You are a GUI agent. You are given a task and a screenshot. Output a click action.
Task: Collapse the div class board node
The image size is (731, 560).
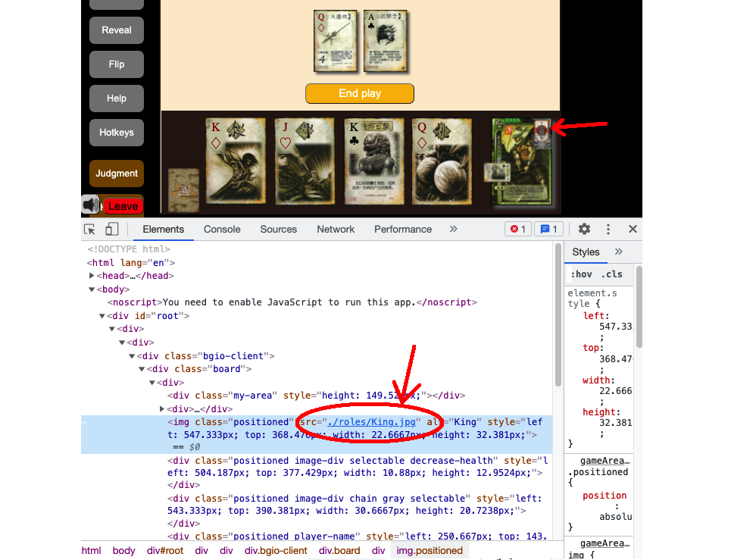(142, 369)
